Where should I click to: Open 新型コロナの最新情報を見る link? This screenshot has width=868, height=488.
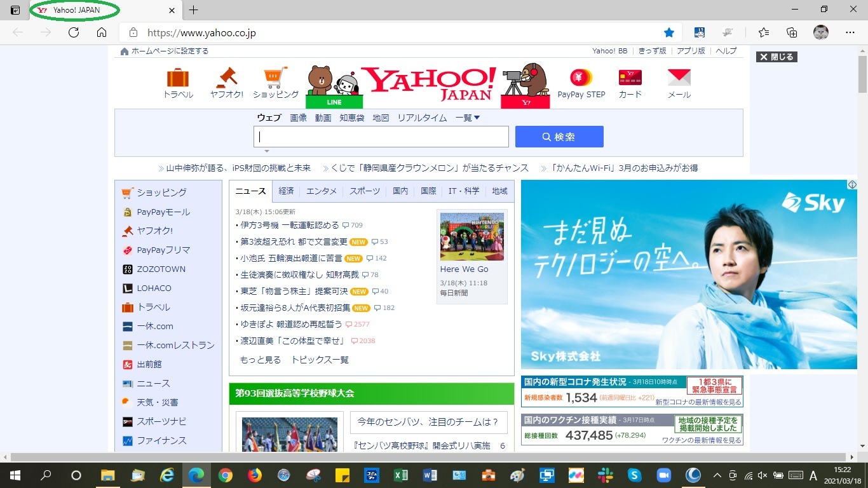point(698,402)
